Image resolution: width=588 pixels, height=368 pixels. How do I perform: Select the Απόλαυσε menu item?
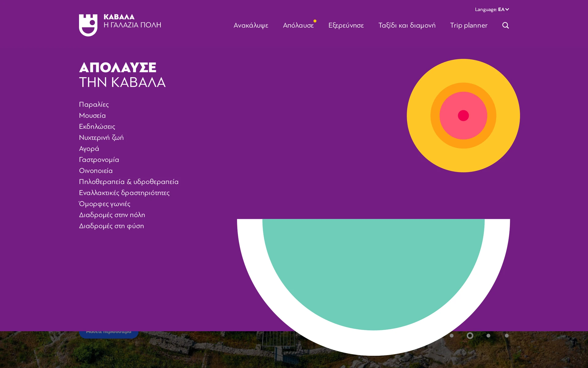[298, 25]
